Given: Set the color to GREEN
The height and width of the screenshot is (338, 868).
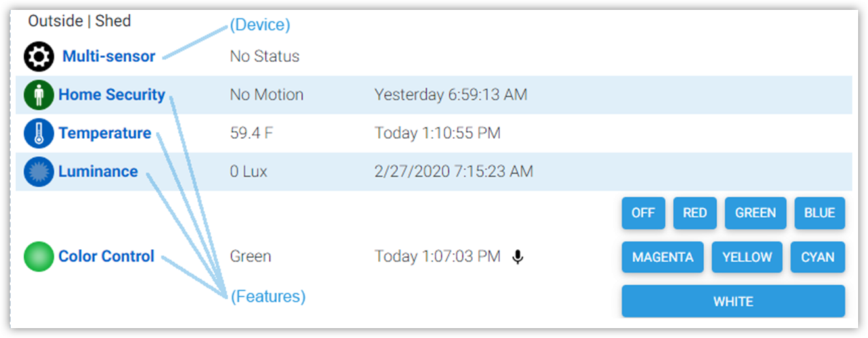Looking at the screenshot, I should pyautogui.click(x=755, y=213).
